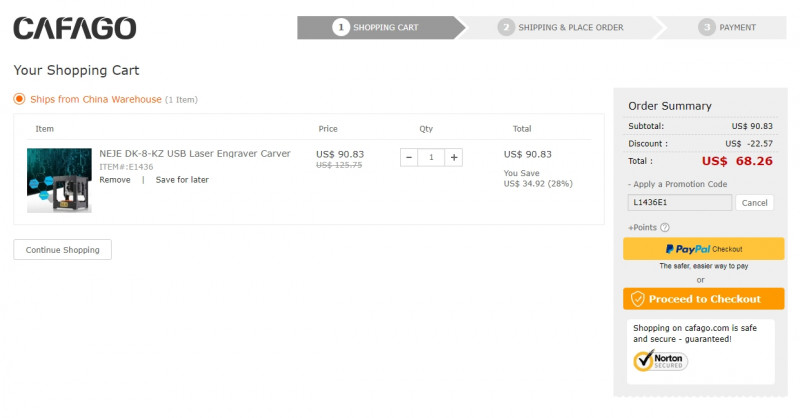
Task: Click the You Save US$ 34.92 (28%) text
Action: click(x=538, y=179)
